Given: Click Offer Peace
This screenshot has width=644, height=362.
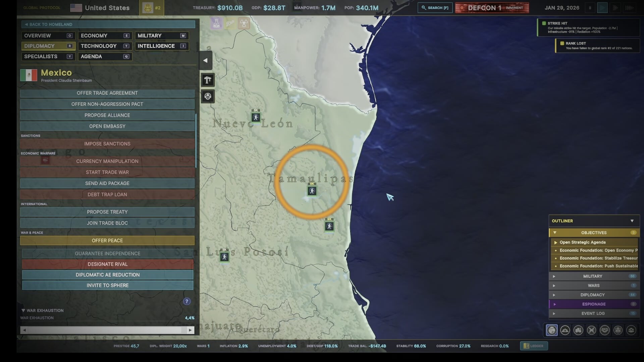Looking at the screenshot, I should 107,240.
